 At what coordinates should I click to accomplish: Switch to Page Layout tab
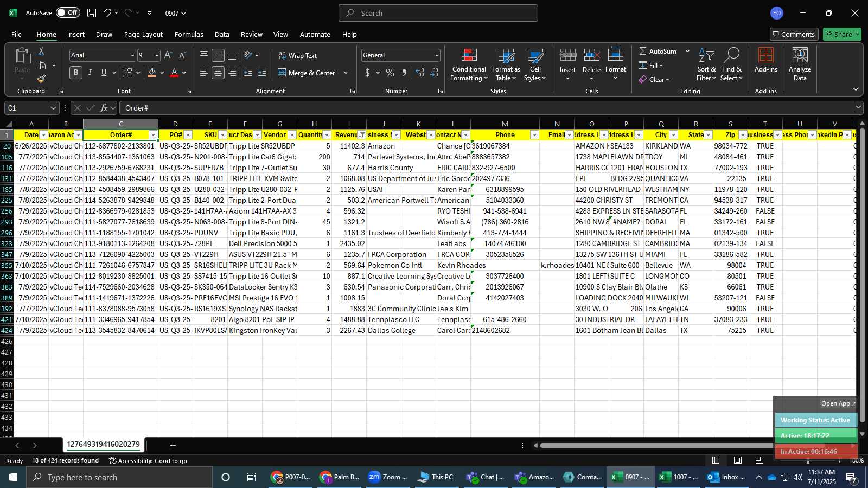click(x=143, y=34)
